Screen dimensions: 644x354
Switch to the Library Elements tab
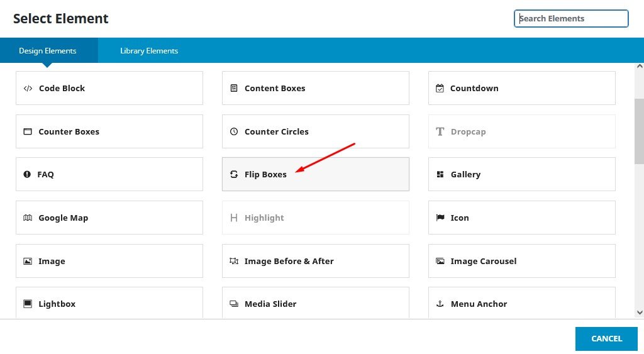pyautogui.click(x=149, y=51)
